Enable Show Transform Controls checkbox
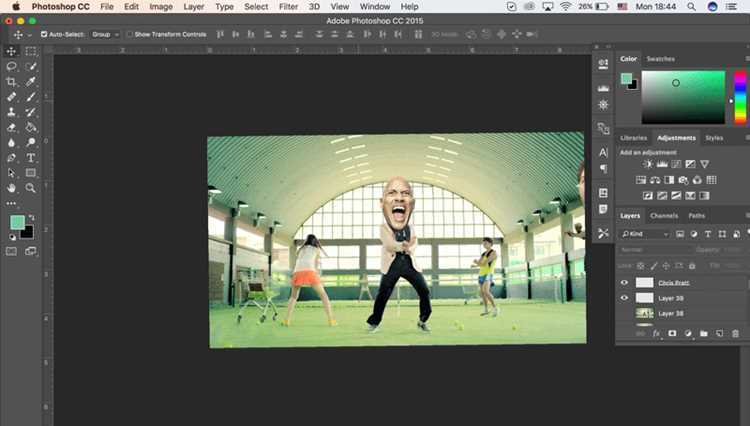 (x=130, y=34)
